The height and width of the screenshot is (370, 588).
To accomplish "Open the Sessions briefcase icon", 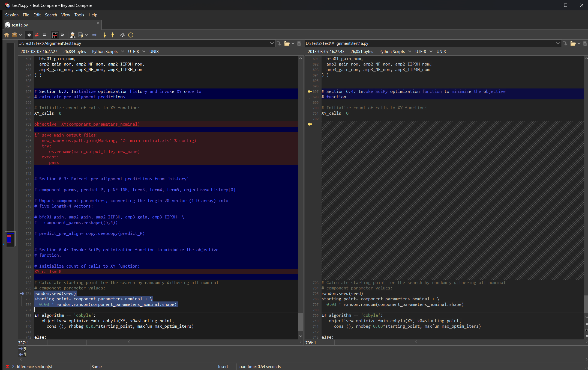I will point(14,35).
